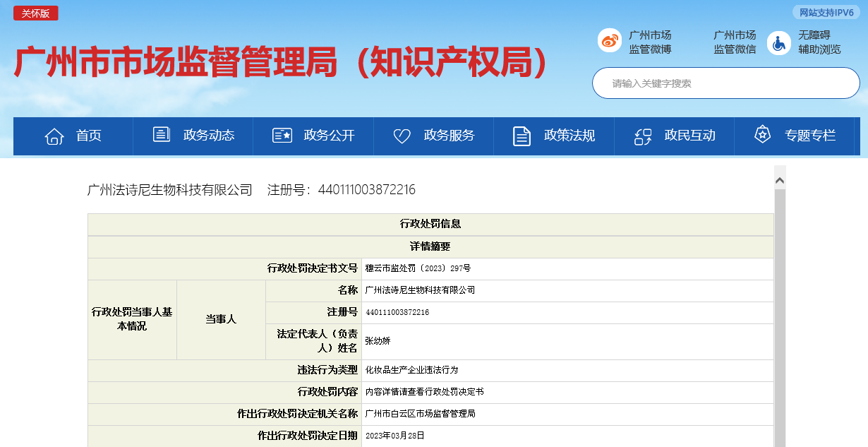Click the scrollbar up arrow
Screen dimensions: 868x447
(780, 181)
